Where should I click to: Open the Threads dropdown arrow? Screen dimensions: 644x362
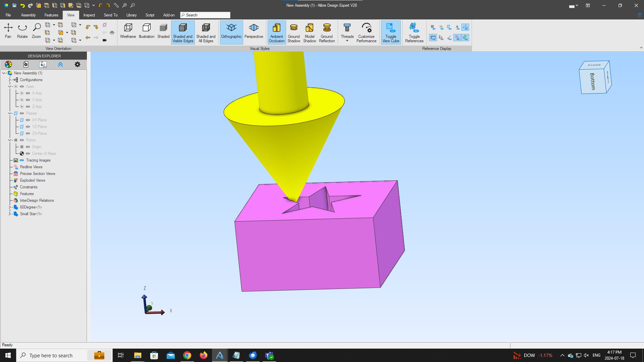(347, 41)
